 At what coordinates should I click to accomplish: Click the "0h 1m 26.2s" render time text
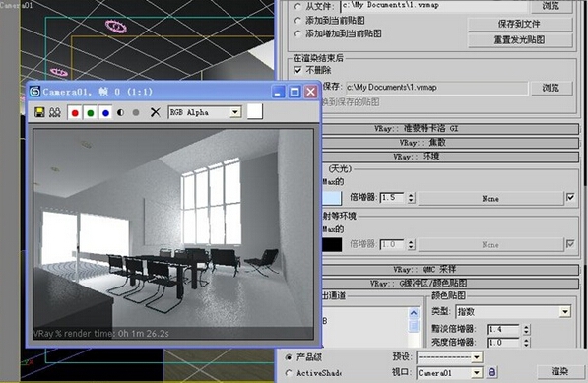coord(144,333)
